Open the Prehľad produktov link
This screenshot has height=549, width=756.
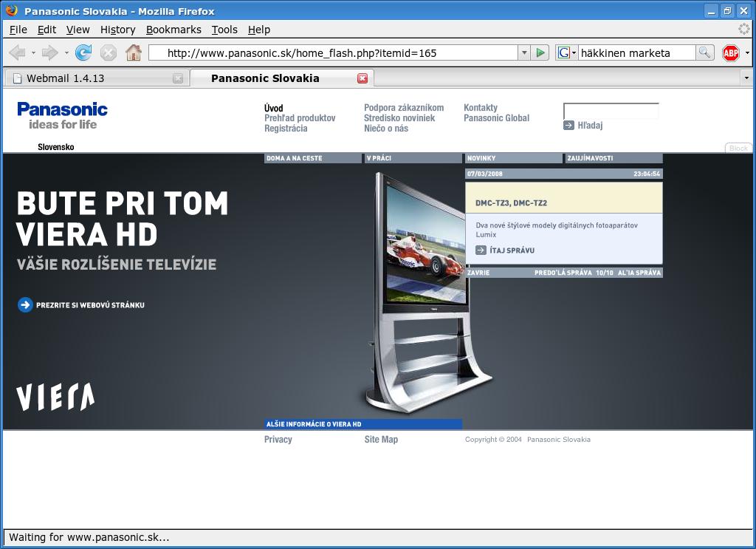(x=300, y=118)
